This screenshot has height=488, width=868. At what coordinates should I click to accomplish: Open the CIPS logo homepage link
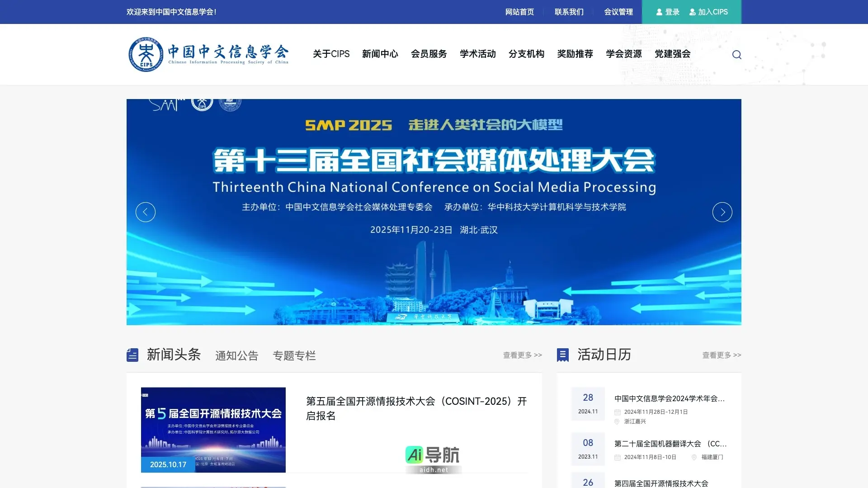[x=208, y=54]
